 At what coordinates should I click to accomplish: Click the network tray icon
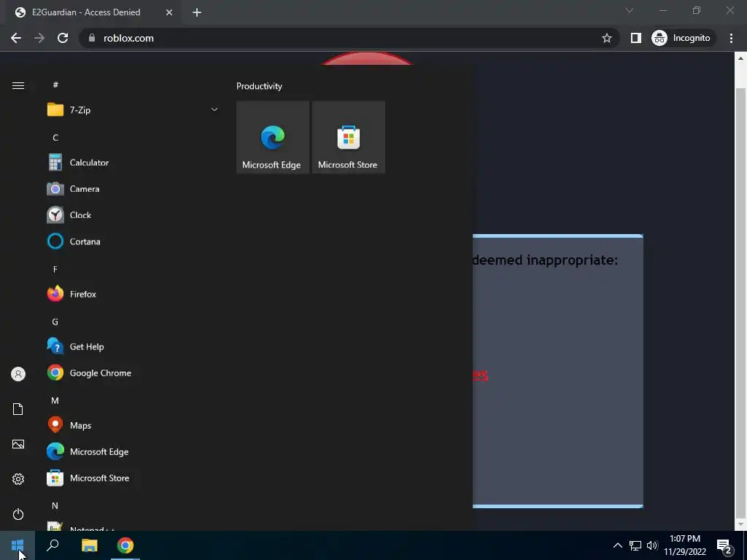click(635, 545)
